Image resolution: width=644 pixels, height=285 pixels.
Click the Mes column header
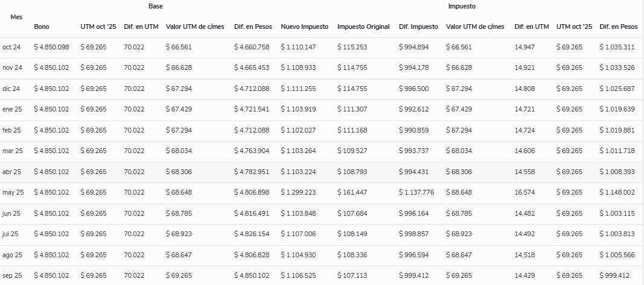[x=16, y=16]
